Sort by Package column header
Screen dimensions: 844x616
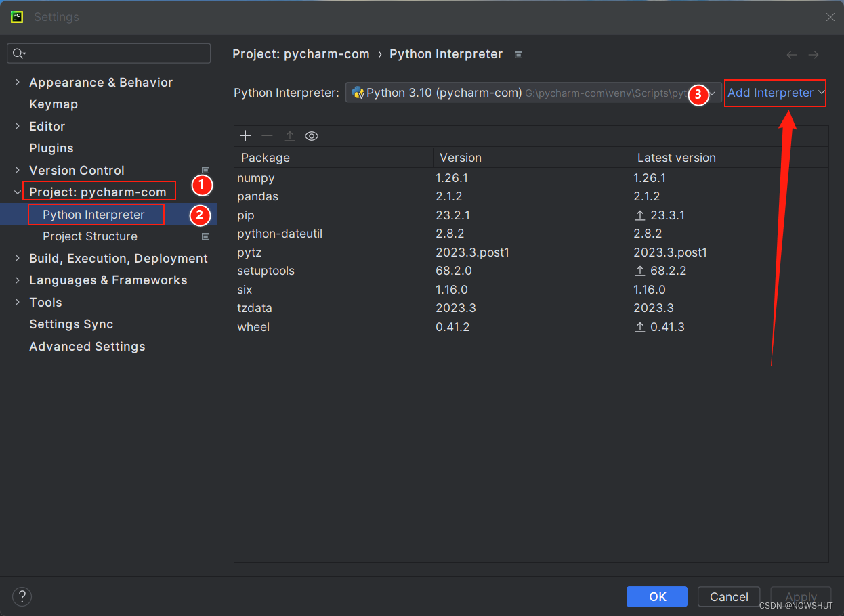click(x=333, y=158)
